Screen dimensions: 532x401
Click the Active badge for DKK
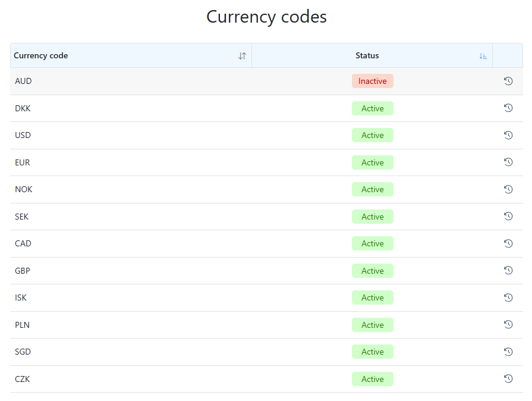click(x=373, y=108)
